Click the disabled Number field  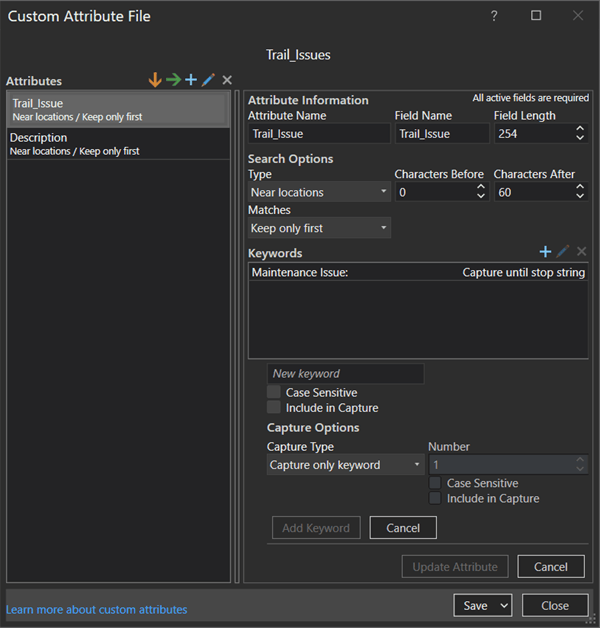pos(508,465)
